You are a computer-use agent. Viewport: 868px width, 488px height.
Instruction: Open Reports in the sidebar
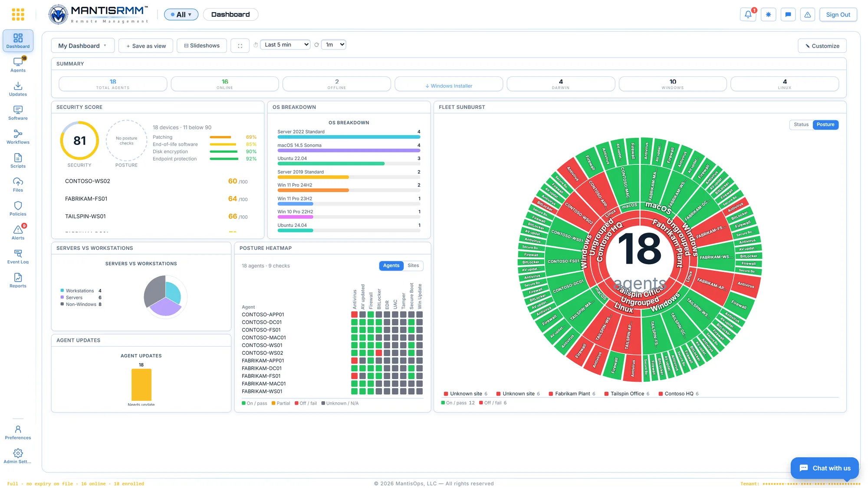(x=18, y=280)
